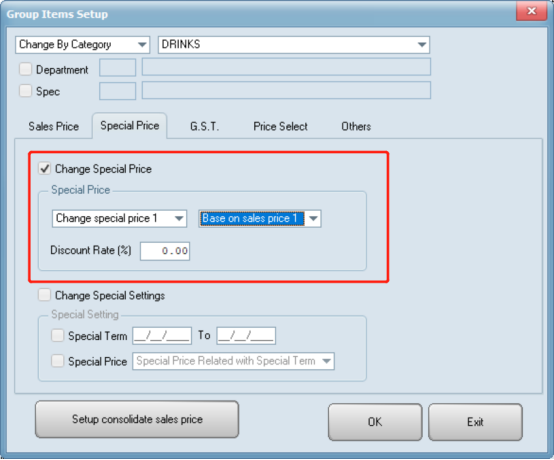The width and height of the screenshot is (554, 460).
Task: Expand the Base on sales price 1 dropdown
Action: tap(260, 218)
